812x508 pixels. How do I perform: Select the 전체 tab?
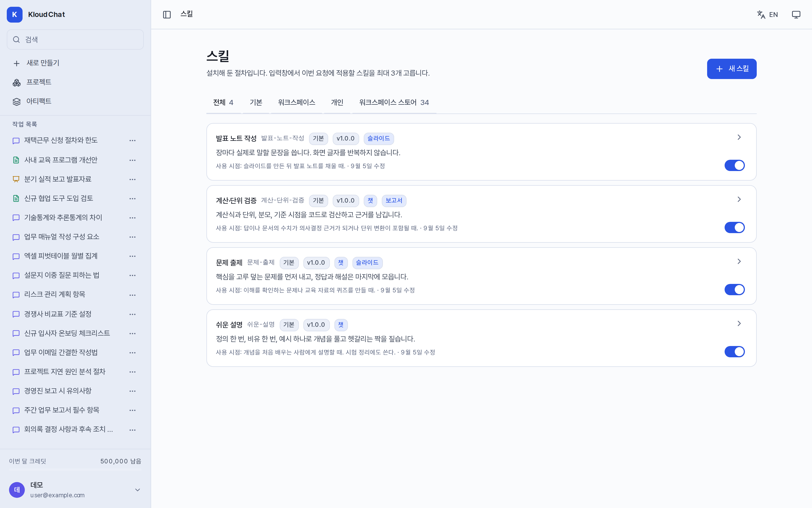click(x=224, y=102)
